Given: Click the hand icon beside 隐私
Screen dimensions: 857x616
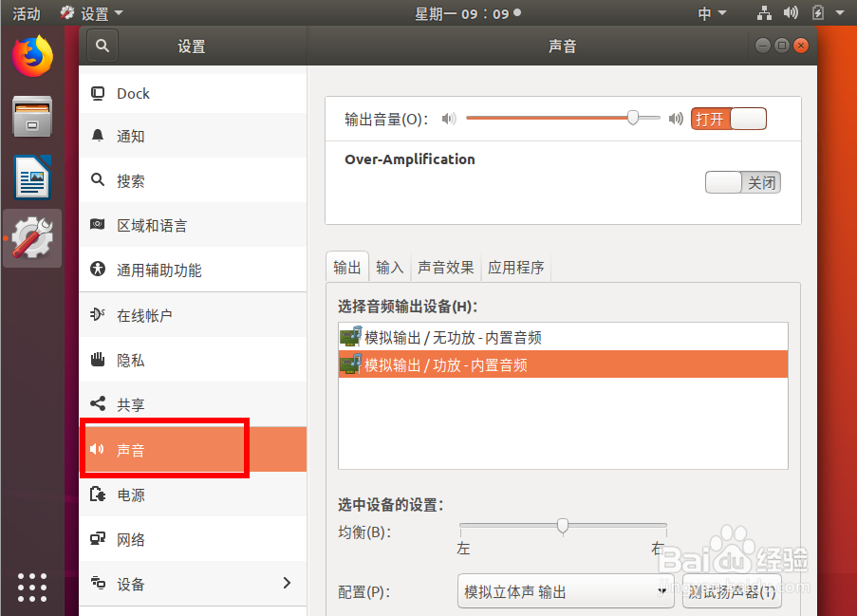Looking at the screenshot, I should (98, 359).
